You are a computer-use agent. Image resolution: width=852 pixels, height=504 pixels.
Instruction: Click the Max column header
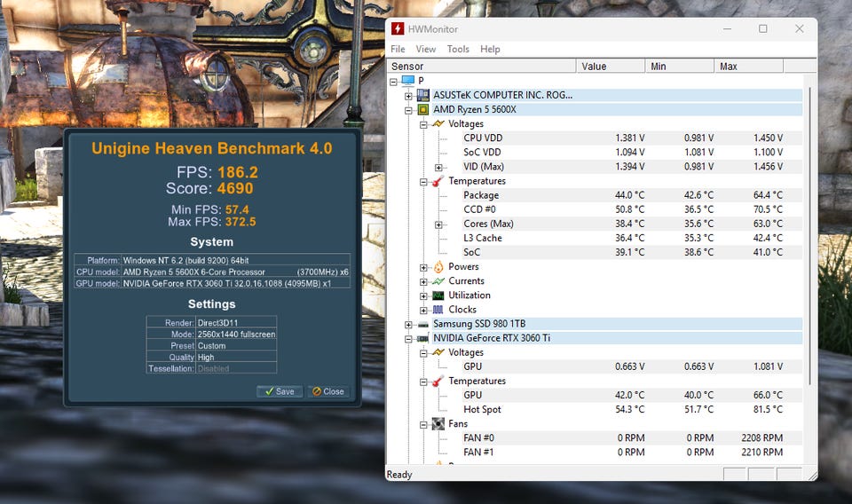(749, 67)
